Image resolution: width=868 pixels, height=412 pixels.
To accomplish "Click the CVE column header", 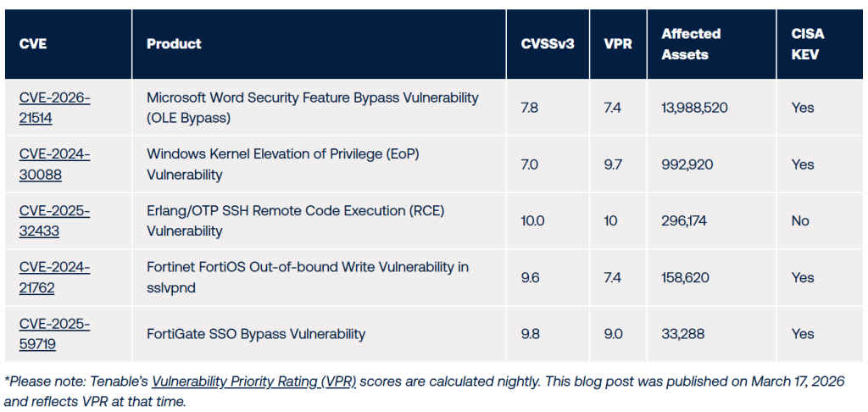I will [33, 44].
